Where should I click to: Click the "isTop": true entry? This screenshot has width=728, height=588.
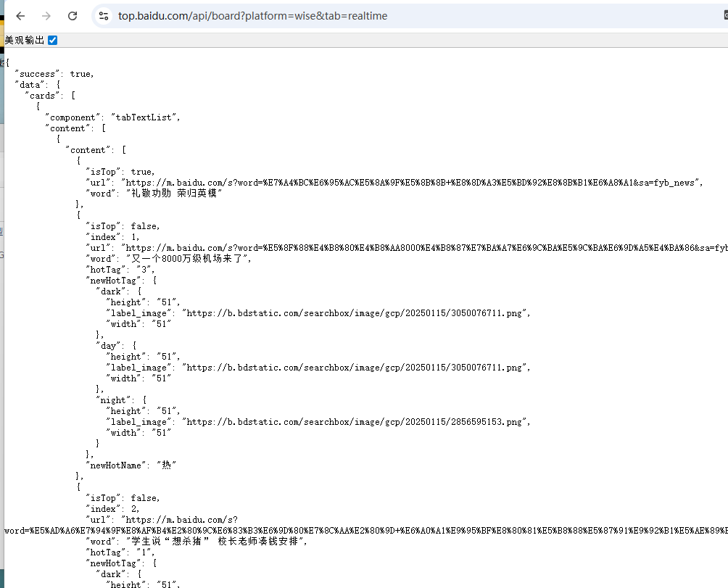[x=120, y=172]
